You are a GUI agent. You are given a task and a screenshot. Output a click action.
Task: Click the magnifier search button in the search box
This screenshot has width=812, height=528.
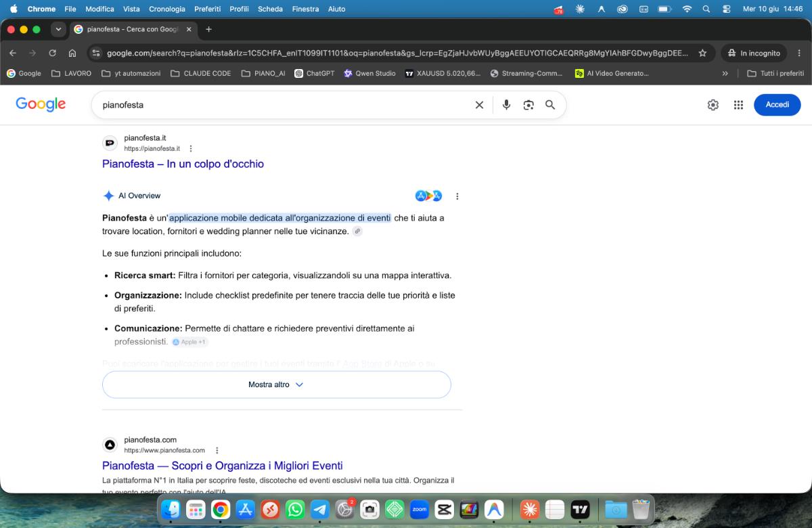[x=550, y=105]
